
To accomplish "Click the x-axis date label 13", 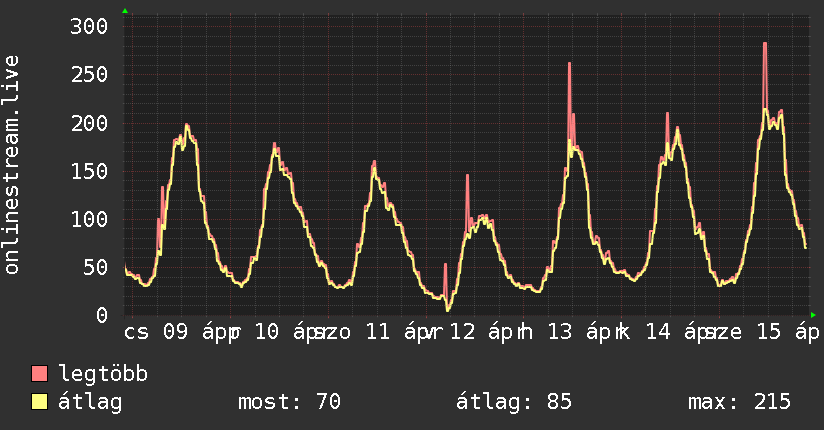I will [x=560, y=332].
